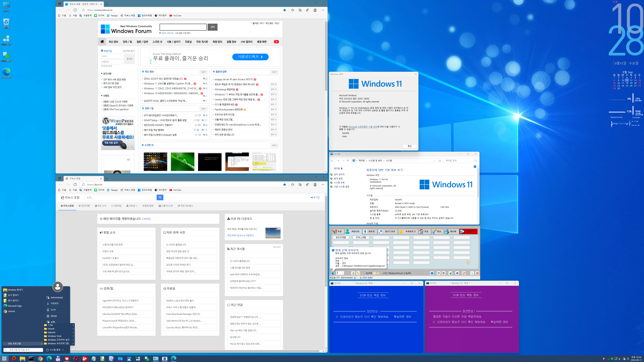Click the 스크린 샷 green water-drop thumbnail
This screenshot has width=644, height=362.
coord(182,162)
